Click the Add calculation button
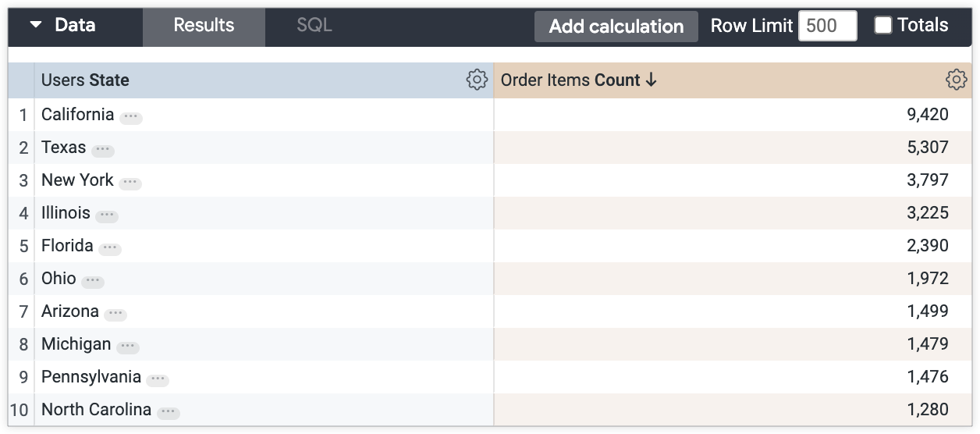Viewport: 980px width, 434px height. pos(616,26)
